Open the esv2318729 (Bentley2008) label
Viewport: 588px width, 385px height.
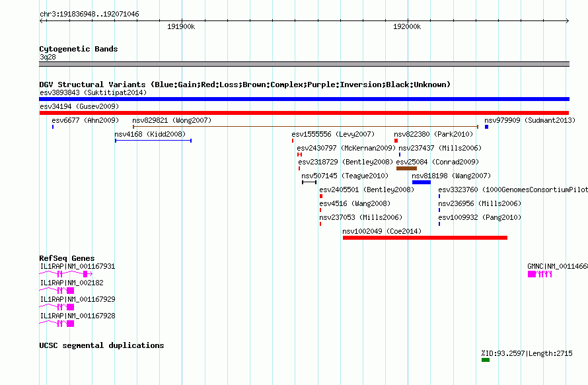coord(346,162)
